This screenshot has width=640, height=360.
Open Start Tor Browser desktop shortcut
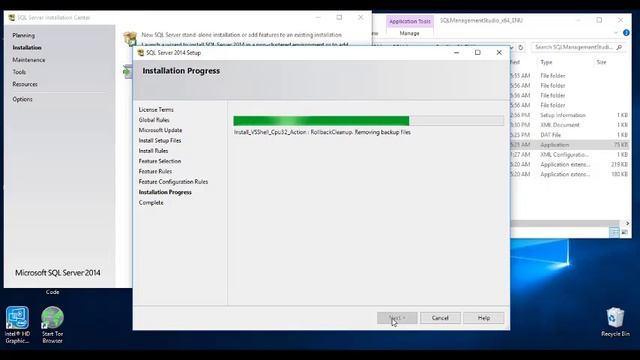coord(52,324)
